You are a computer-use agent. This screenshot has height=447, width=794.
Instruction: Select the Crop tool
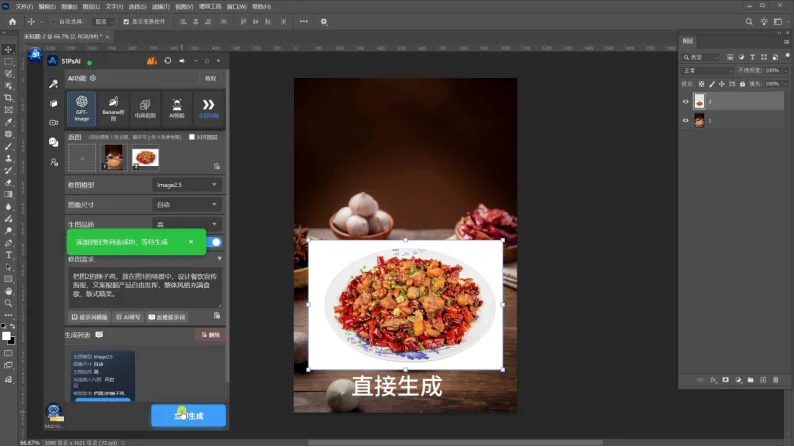point(8,98)
